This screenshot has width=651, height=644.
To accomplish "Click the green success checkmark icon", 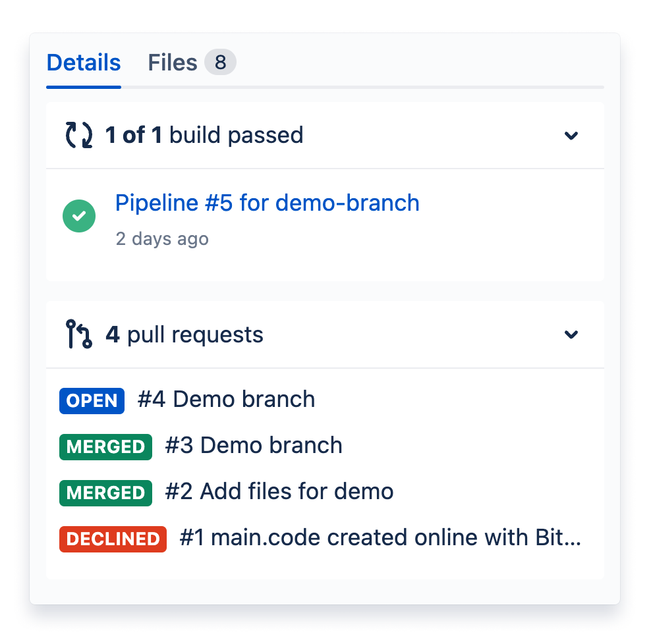I will [79, 217].
